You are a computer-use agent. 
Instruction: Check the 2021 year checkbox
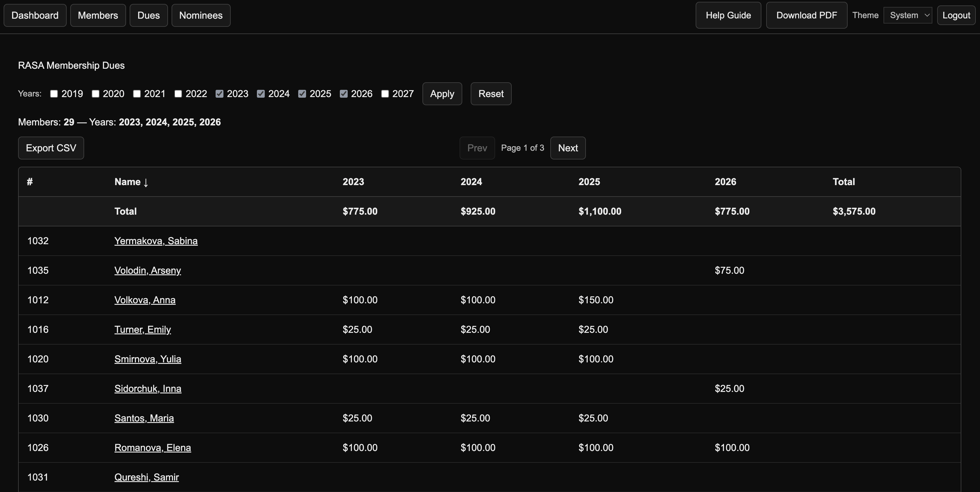137,94
